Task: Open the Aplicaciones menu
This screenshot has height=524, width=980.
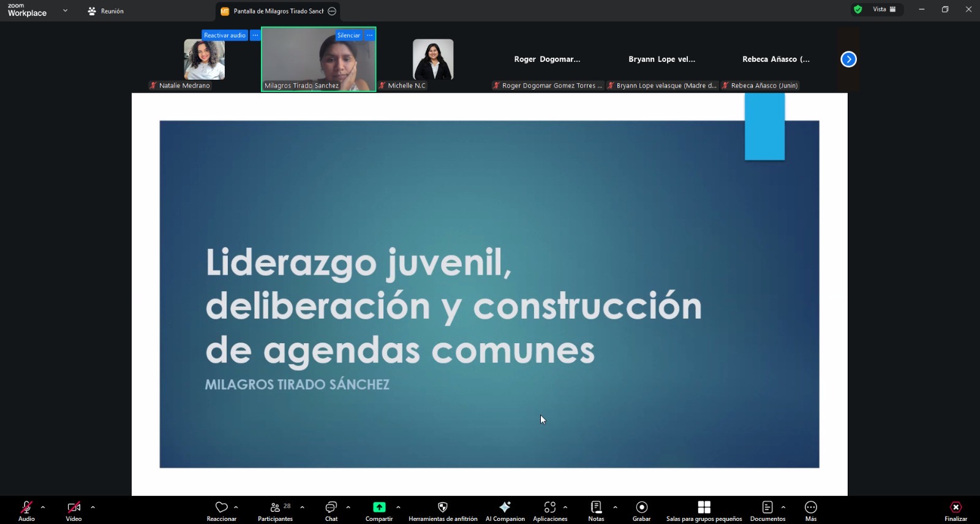Action: tap(549, 507)
